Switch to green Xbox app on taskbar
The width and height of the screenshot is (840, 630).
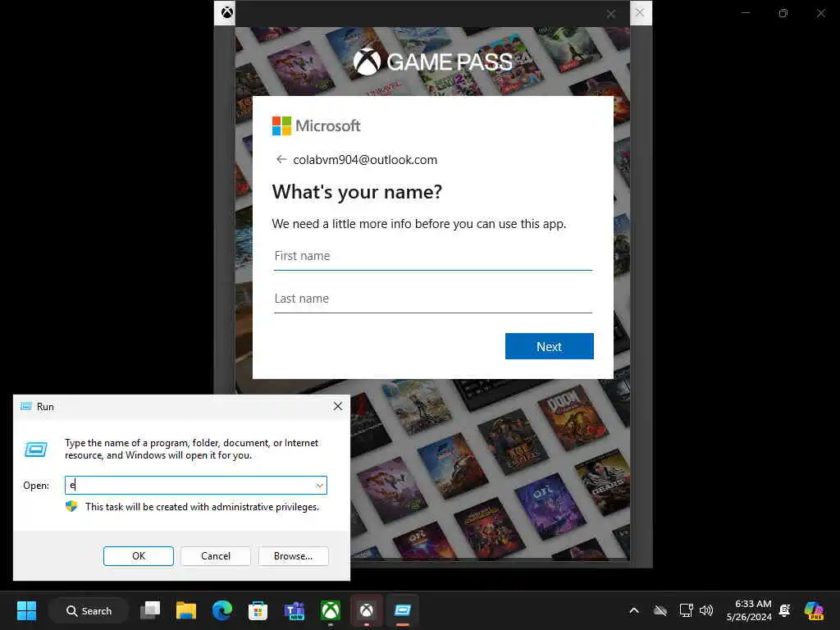tap(331, 610)
